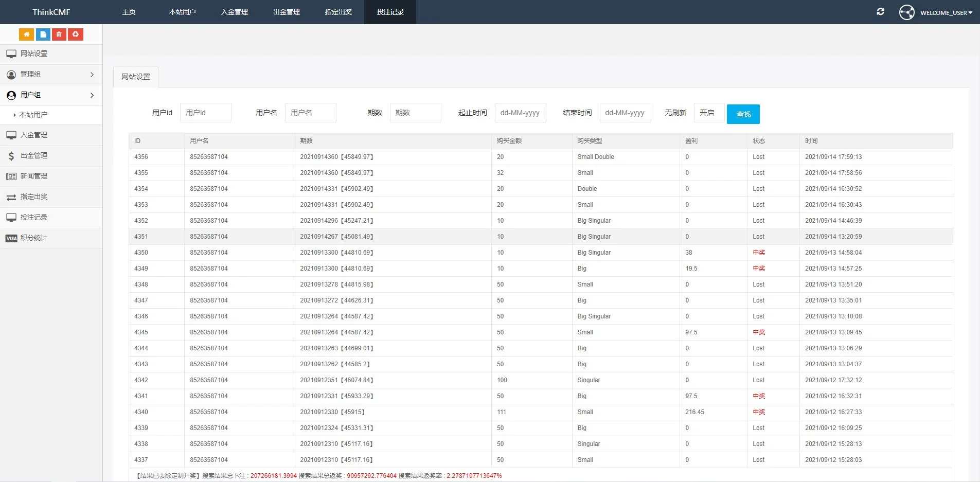Click the blue 查找 search button
Viewport: 980px width, 482px height.
[743, 114]
